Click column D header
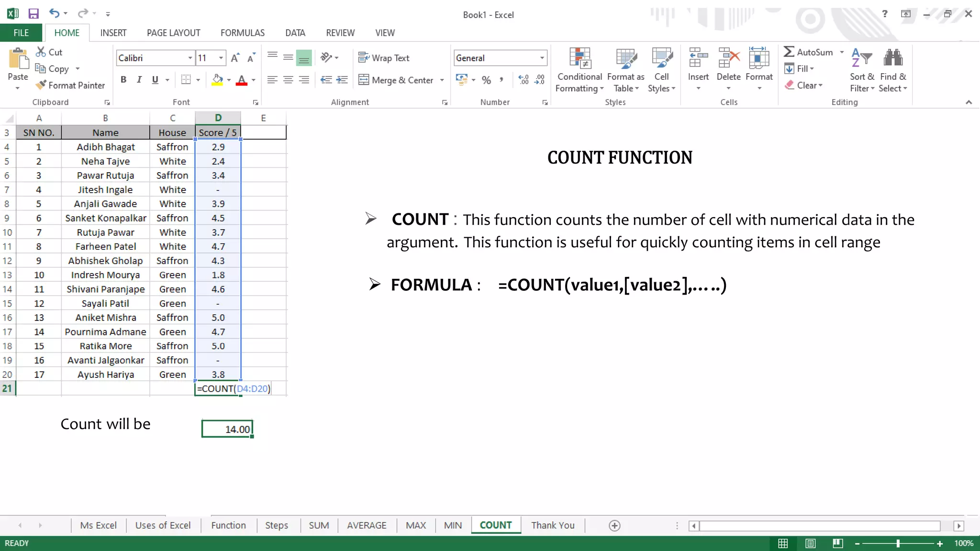 (x=218, y=118)
